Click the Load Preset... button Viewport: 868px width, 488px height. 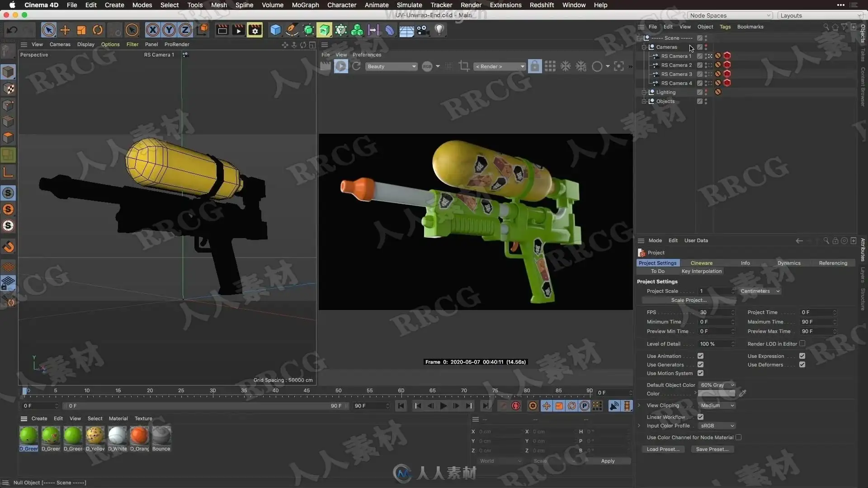tap(663, 449)
